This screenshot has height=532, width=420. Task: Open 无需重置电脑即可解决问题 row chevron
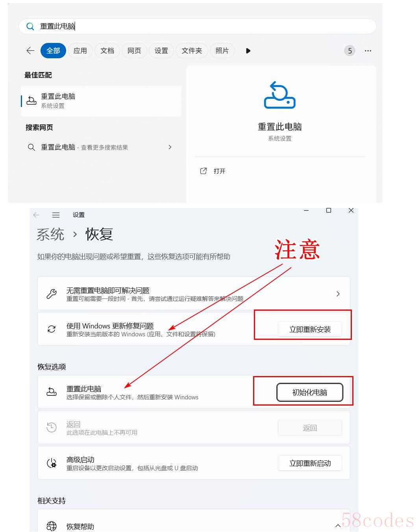[x=338, y=294]
